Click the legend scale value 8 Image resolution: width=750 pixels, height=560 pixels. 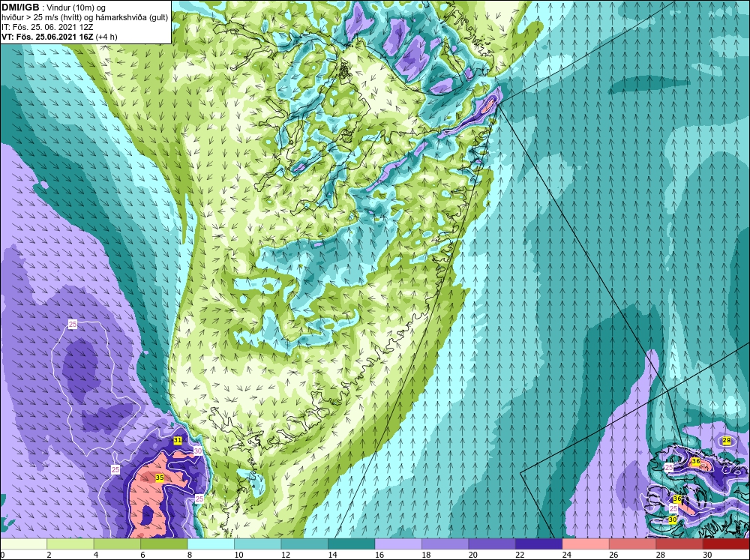[190, 555]
